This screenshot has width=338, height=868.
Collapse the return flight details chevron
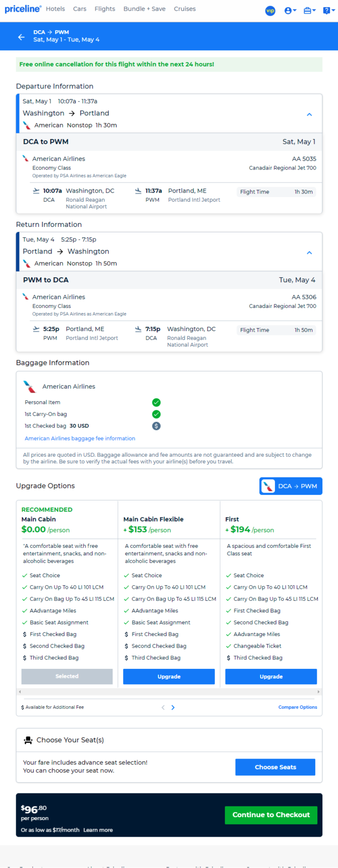[309, 253]
